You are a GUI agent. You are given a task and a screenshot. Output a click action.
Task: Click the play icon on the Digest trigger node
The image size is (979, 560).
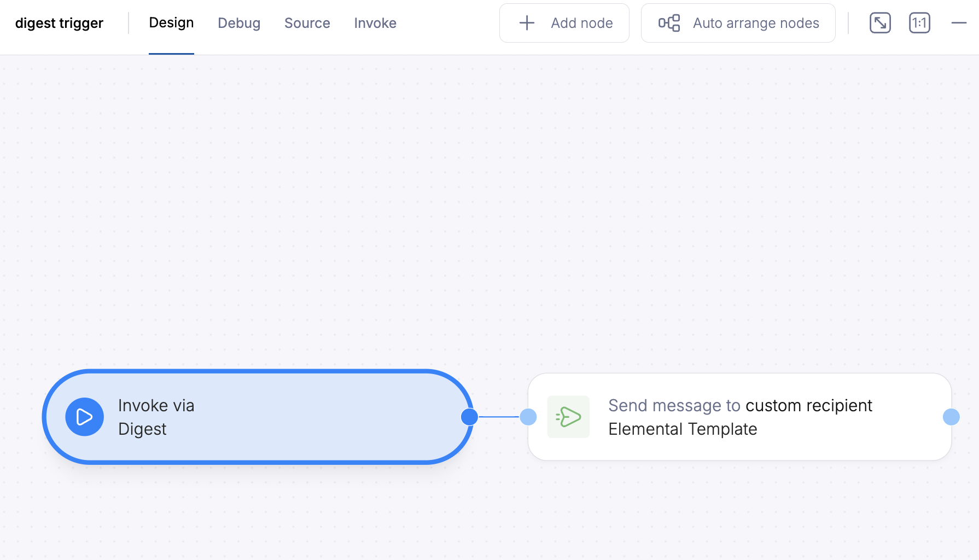(84, 417)
